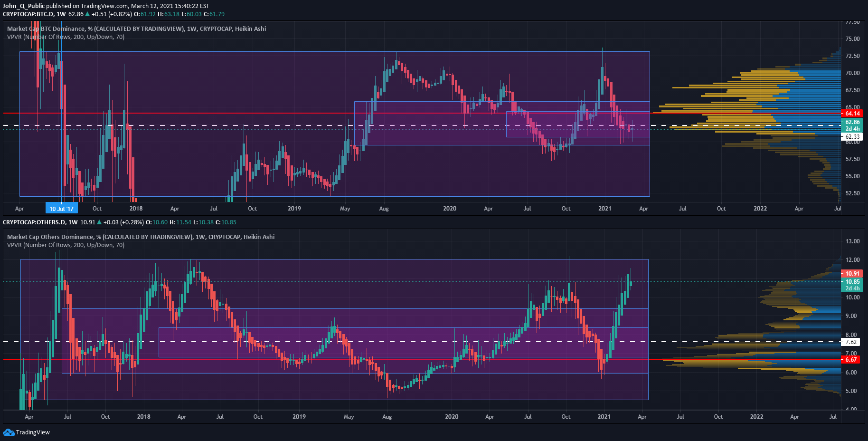The image size is (868, 441).
Task: Click the green 62.86 price label
Action: 853,122
